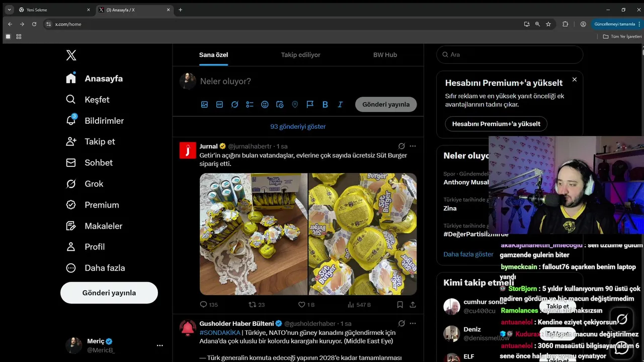Open more options on Jurnal post
644x362 pixels.
click(413, 146)
